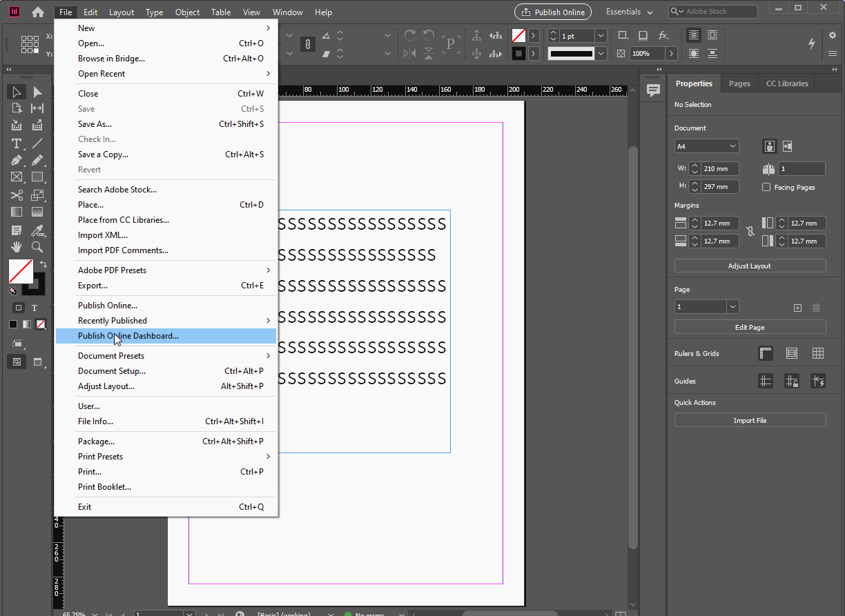Viewport: 845px width, 616px height.
Task: Select the Line tool
Action: 37,143
